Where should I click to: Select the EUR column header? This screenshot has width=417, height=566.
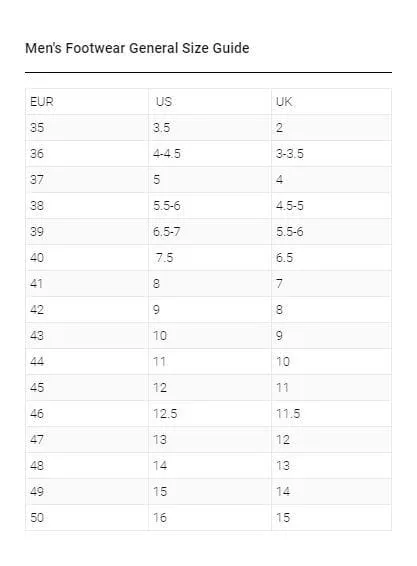pyautogui.click(x=87, y=102)
